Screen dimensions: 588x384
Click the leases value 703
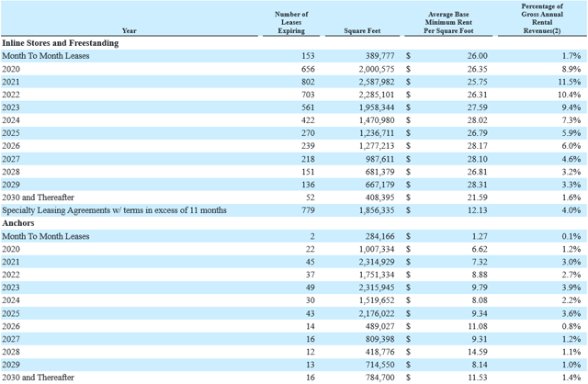(x=308, y=95)
